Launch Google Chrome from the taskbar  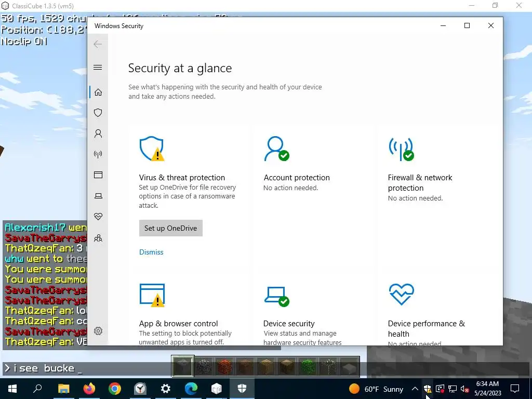click(115, 389)
